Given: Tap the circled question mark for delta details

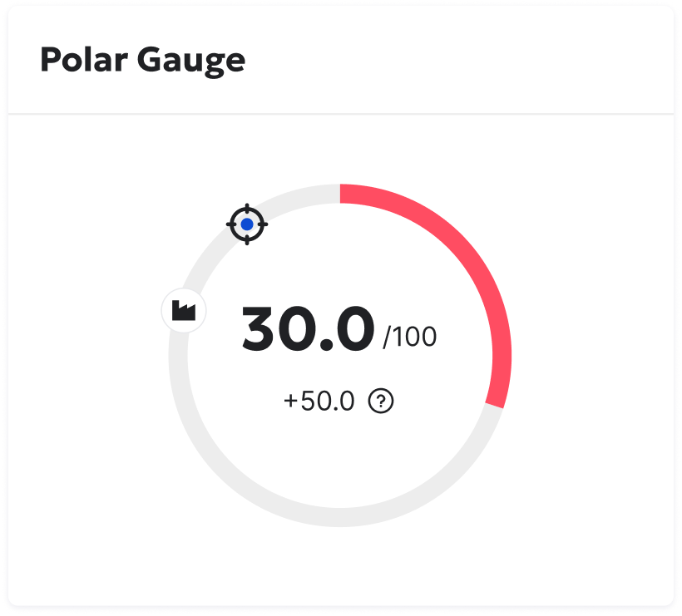Looking at the screenshot, I should [x=380, y=402].
